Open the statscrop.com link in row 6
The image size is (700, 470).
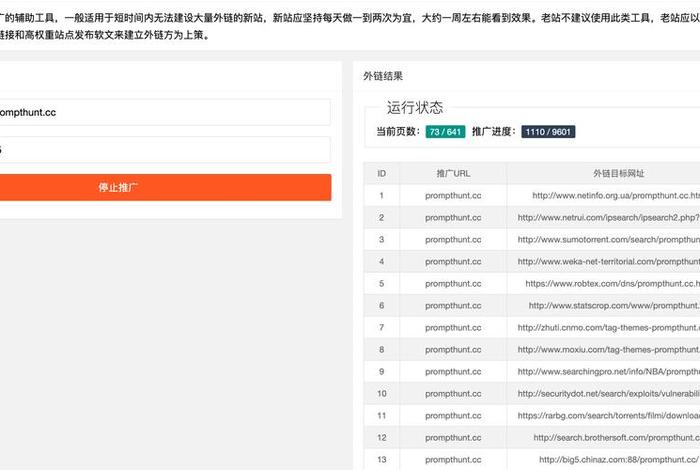pos(614,305)
